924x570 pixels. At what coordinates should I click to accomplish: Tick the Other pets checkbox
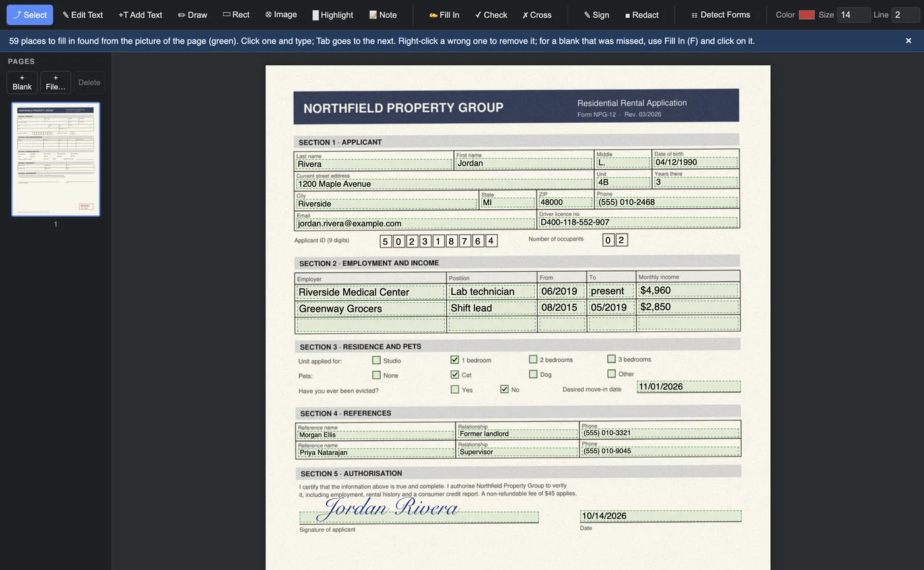coord(612,373)
